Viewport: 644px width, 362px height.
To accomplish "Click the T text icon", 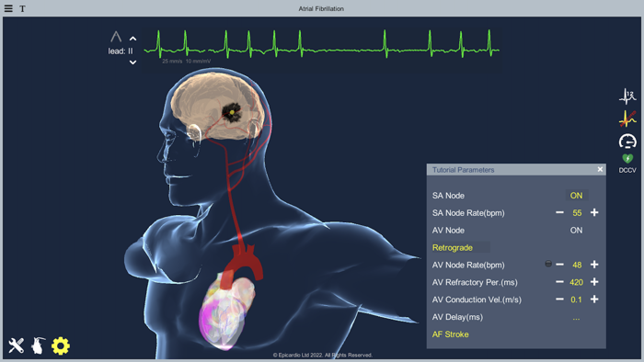I will click(22, 8).
